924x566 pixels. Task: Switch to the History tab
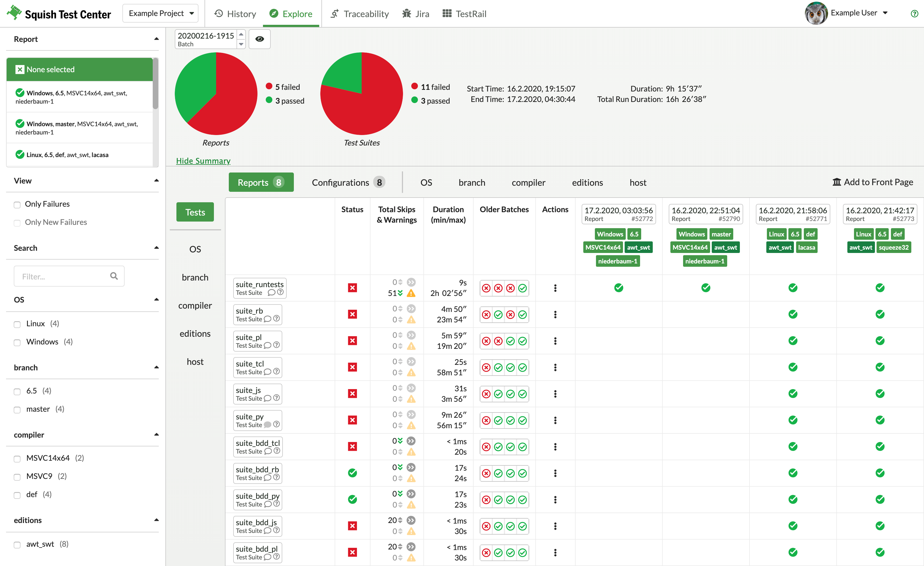(235, 14)
